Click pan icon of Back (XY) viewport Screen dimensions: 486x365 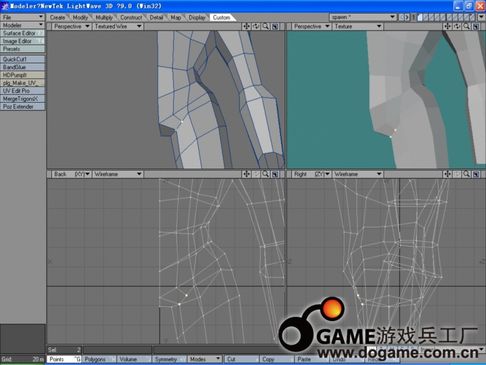pyautogui.click(x=247, y=174)
